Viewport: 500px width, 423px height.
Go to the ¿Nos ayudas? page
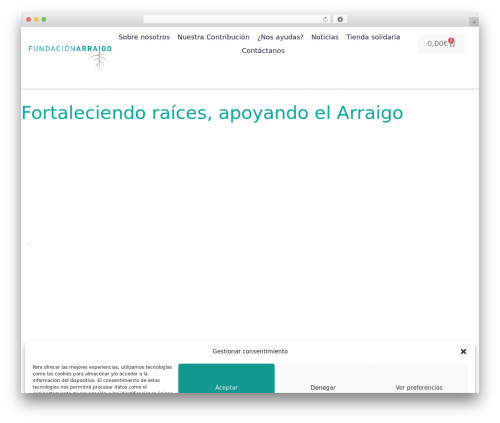coord(280,37)
